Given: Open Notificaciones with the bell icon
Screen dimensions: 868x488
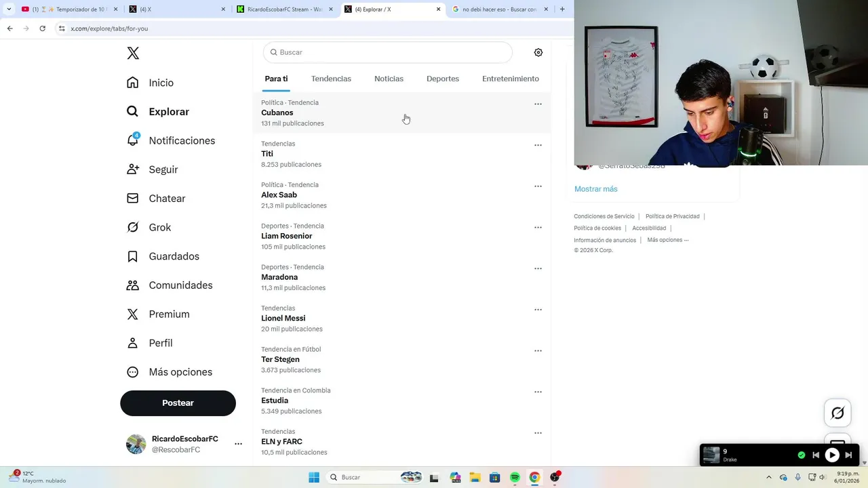Looking at the screenshot, I should pos(171,140).
